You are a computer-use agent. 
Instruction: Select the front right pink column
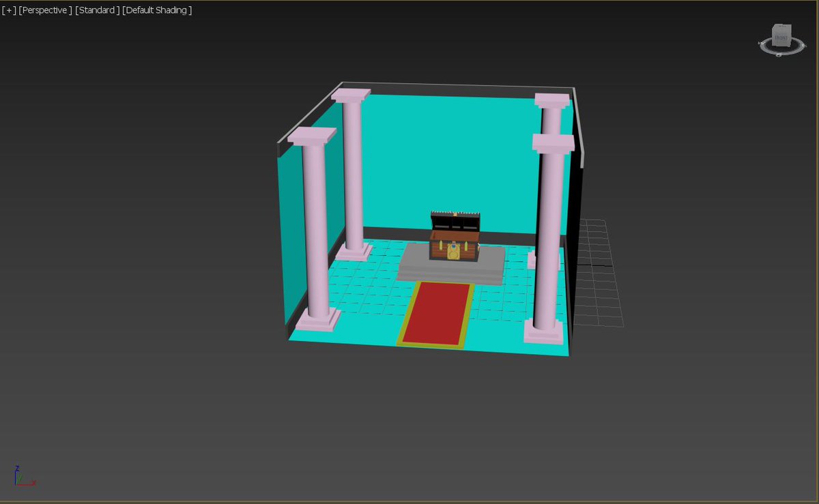point(550,239)
